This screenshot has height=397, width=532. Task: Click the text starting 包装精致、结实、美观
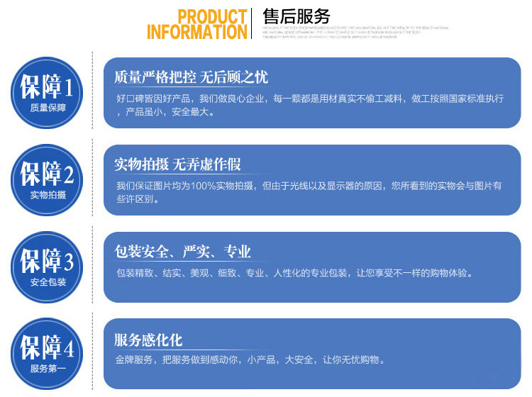[x=294, y=273]
